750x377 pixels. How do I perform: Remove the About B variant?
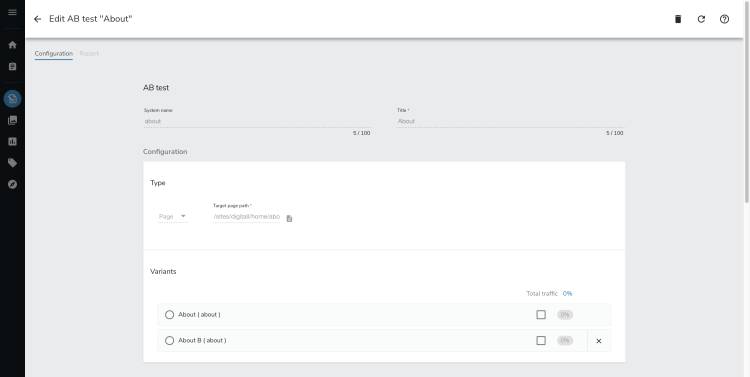point(599,341)
